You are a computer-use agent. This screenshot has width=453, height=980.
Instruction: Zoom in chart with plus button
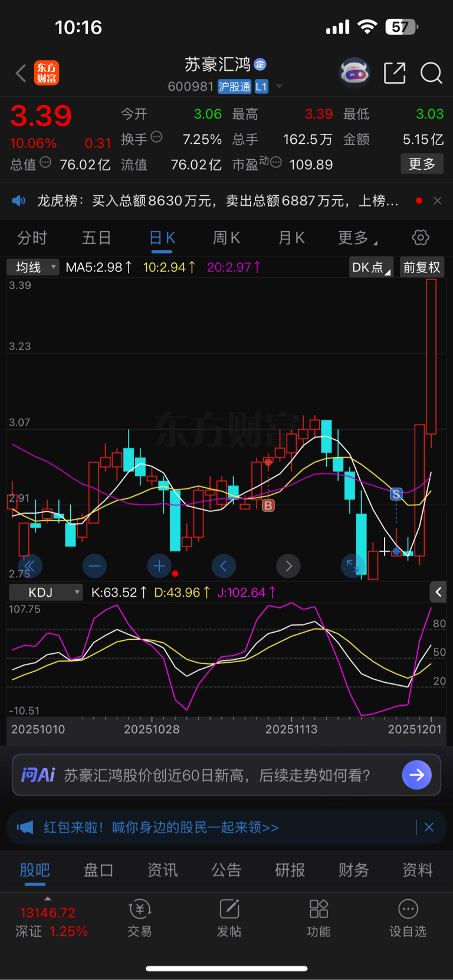[x=159, y=567]
